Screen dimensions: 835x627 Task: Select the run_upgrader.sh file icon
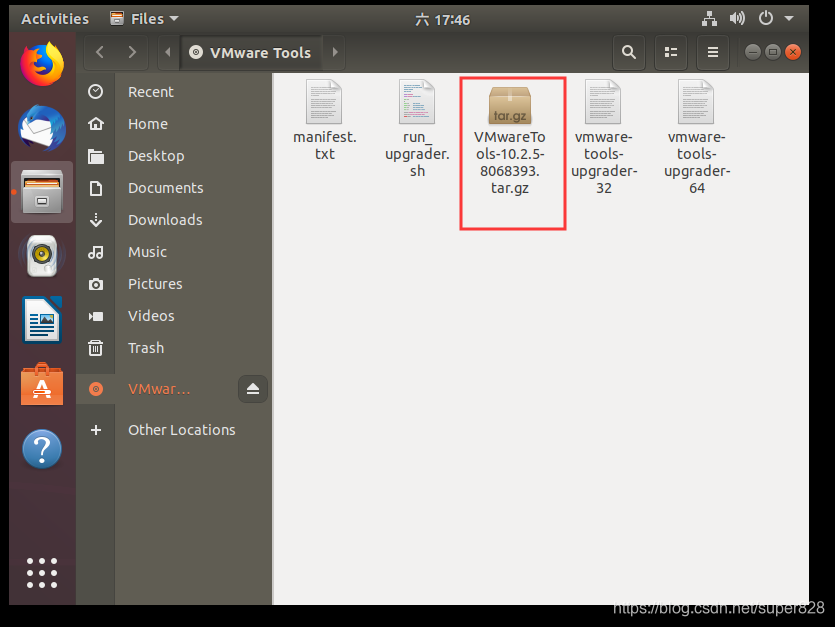(x=417, y=101)
